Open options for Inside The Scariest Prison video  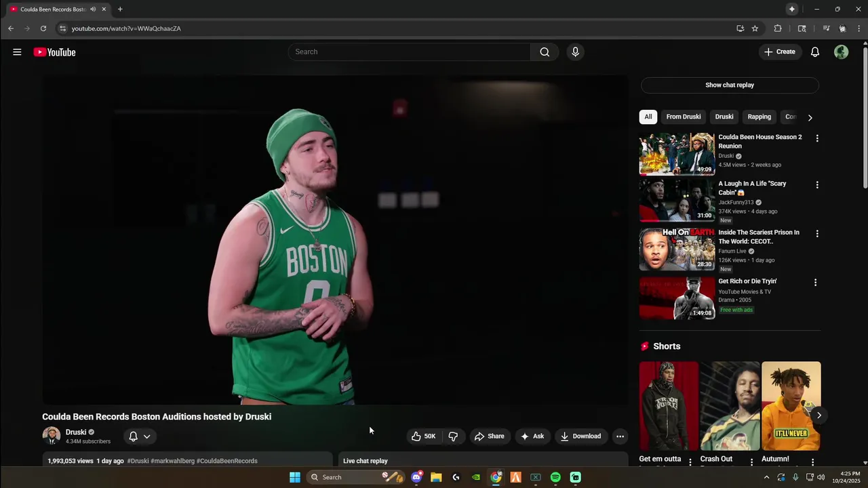817,234
